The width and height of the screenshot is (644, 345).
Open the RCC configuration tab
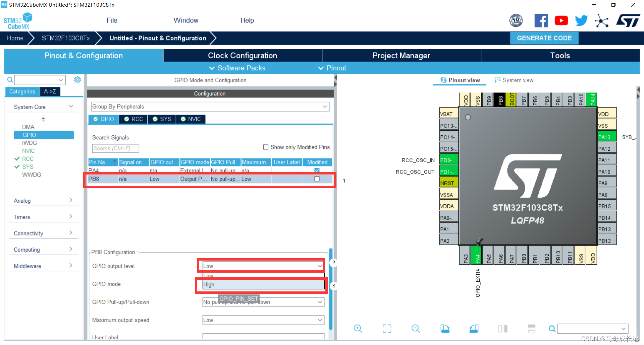133,119
